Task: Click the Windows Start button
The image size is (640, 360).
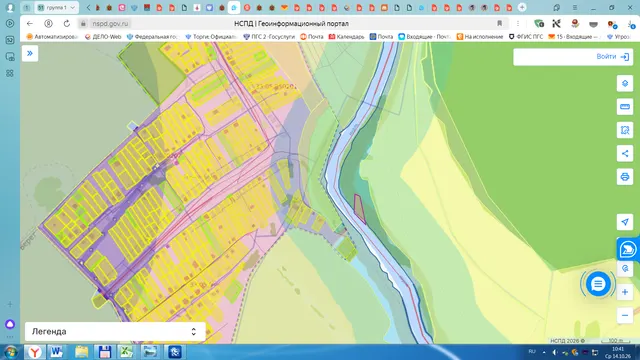Action: click(10, 352)
